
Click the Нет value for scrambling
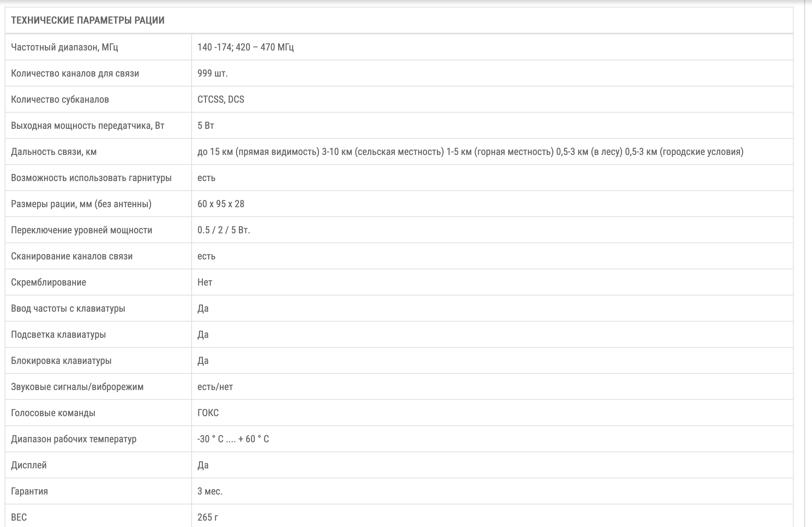[x=205, y=282]
